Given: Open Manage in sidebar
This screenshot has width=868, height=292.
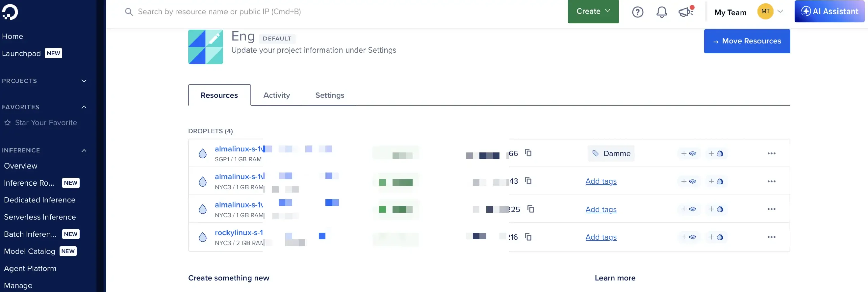Looking at the screenshot, I should coord(18,285).
